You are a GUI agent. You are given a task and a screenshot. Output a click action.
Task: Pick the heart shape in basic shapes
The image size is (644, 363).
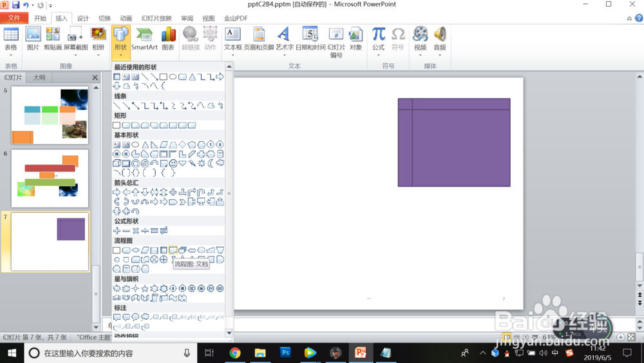point(182,163)
